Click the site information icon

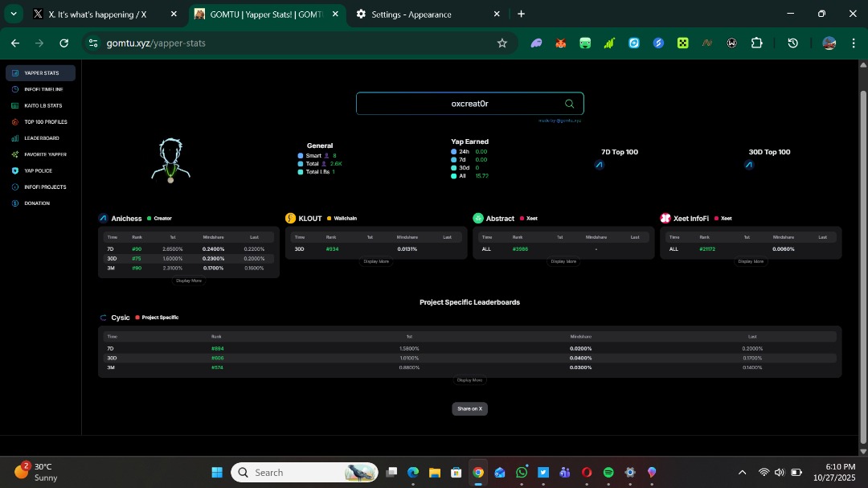93,43
